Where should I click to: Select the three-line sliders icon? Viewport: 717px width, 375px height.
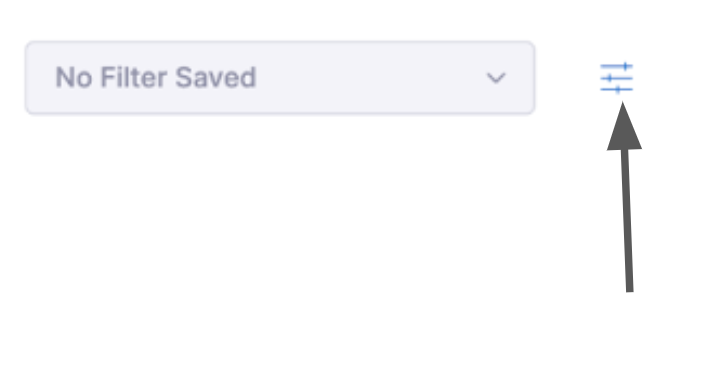tap(616, 78)
